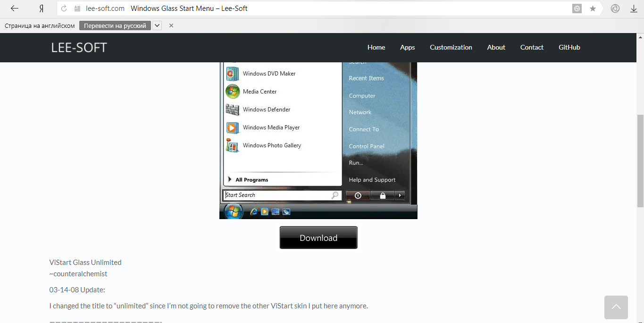Click the page's vertical scrollbar thumb
644x323 pixels.
click(x=640, y=161)
